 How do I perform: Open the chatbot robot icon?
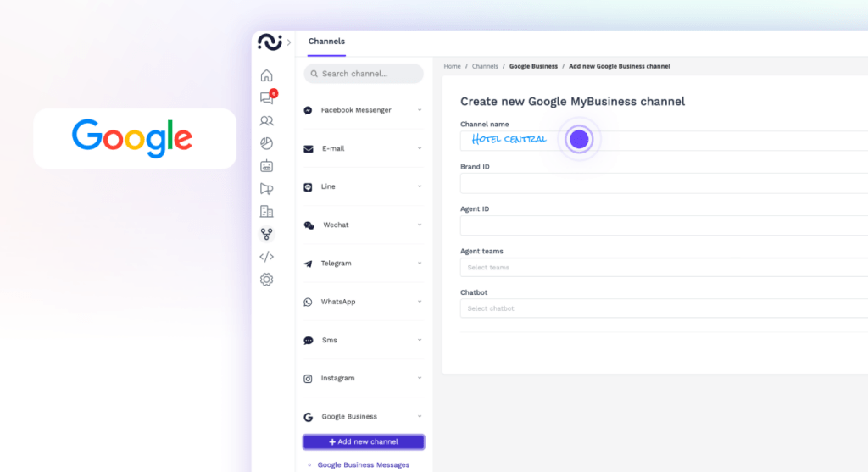tap(266, 166)
